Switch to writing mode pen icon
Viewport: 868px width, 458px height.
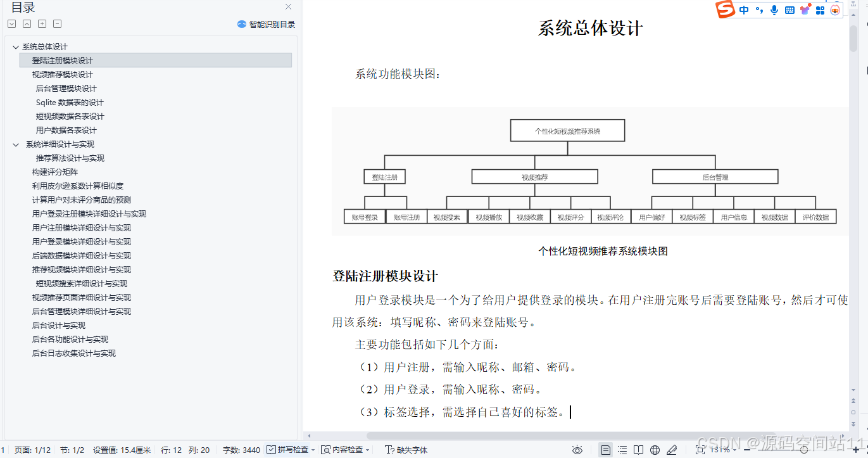click(672, 450)
